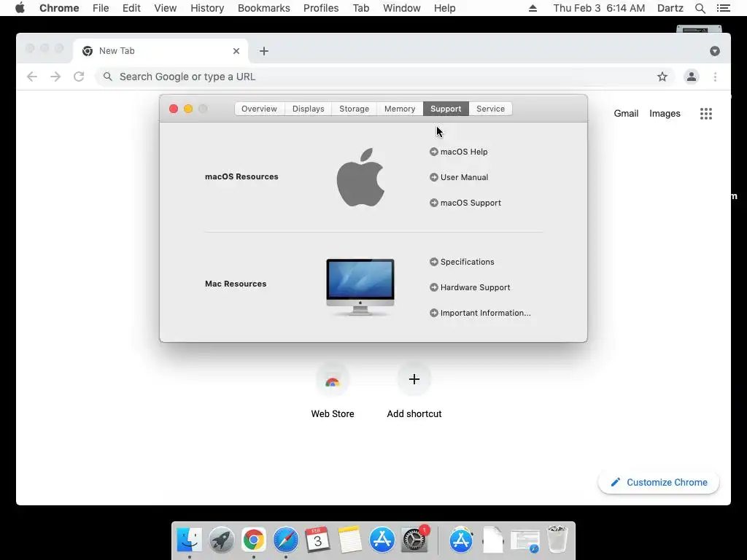Open the macOS Support link
This screenshot has height=560, width=747.
tap(471, 203)
